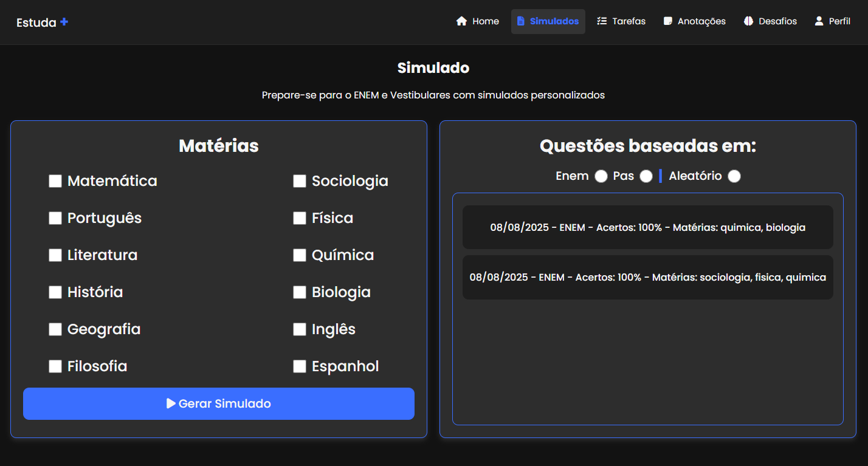Check the Geografia checkbox
This screenshot has width=868, height=466.
coord(55,329)
